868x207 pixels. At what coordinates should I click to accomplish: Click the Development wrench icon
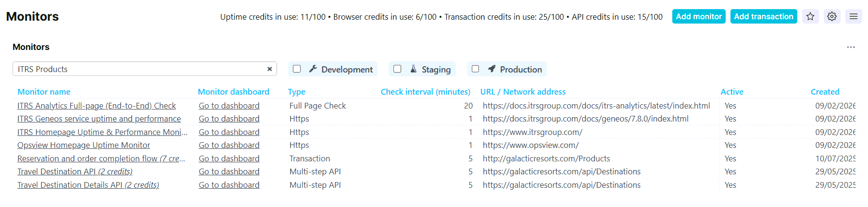[x=313, y=69]
